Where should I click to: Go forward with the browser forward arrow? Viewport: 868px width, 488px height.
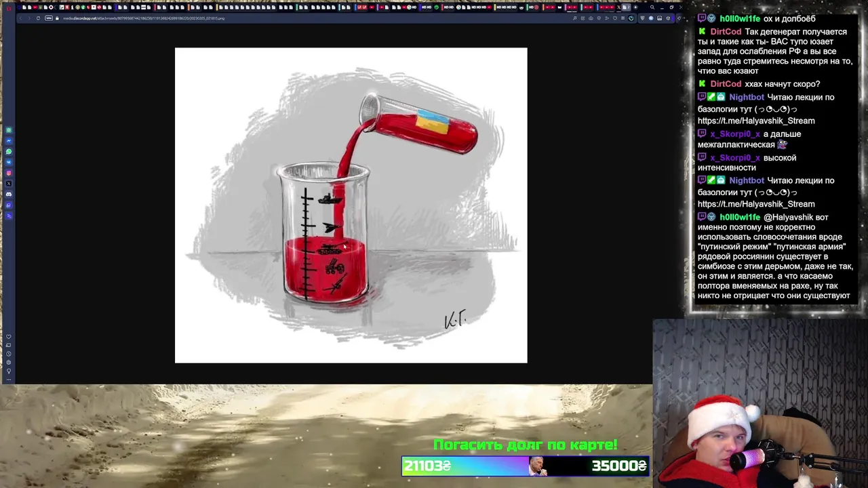point(29,18)
